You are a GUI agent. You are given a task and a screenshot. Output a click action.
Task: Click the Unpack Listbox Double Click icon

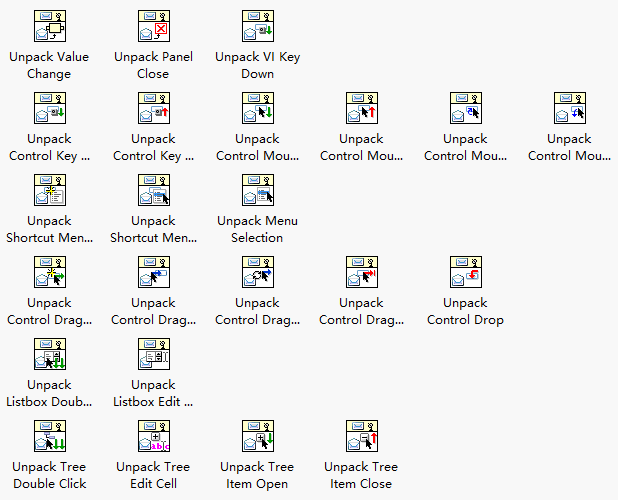[x=50, y=354]
